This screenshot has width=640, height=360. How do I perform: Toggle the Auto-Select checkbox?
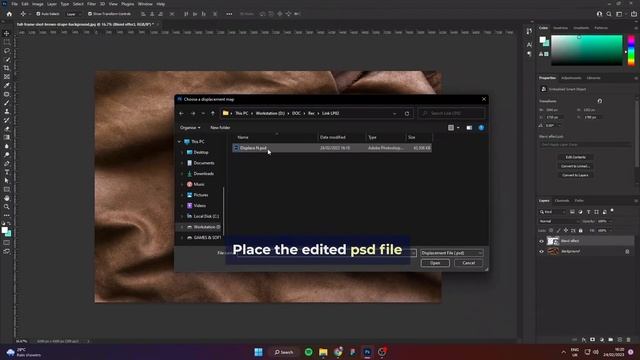[38, 14]
